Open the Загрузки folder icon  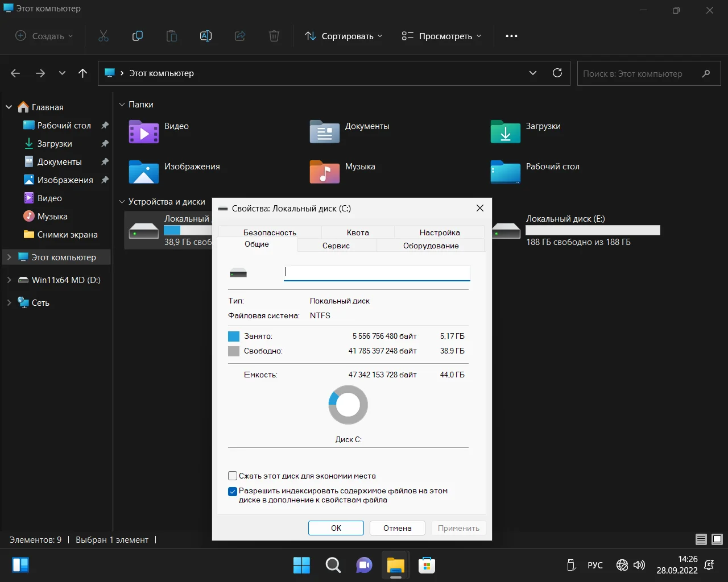505,132
